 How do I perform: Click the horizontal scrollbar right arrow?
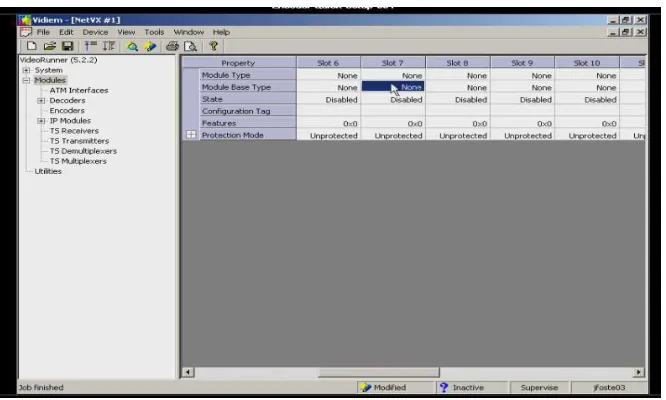(x=638, y=372)
